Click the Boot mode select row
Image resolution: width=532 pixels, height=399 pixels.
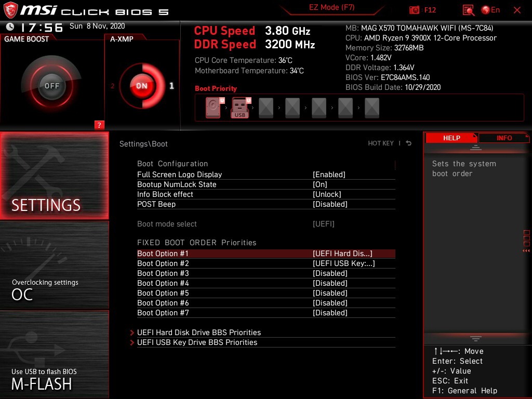tap(266, 224)
